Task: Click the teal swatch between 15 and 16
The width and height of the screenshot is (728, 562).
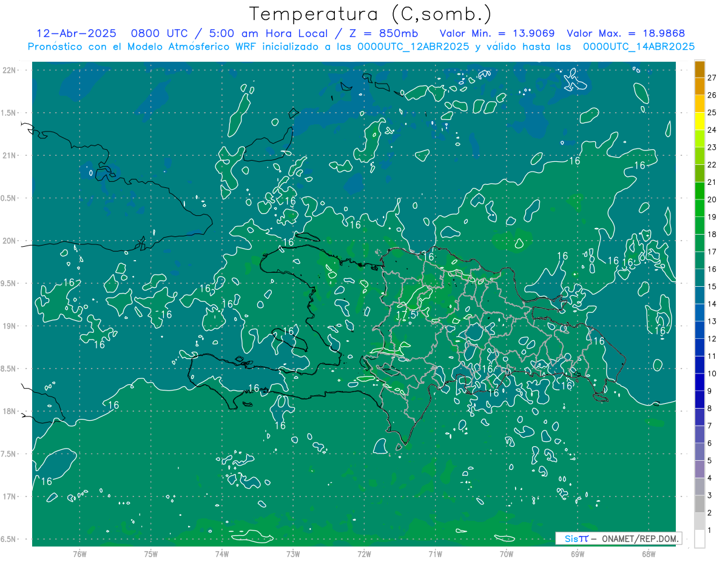Action: pos(699,278)
